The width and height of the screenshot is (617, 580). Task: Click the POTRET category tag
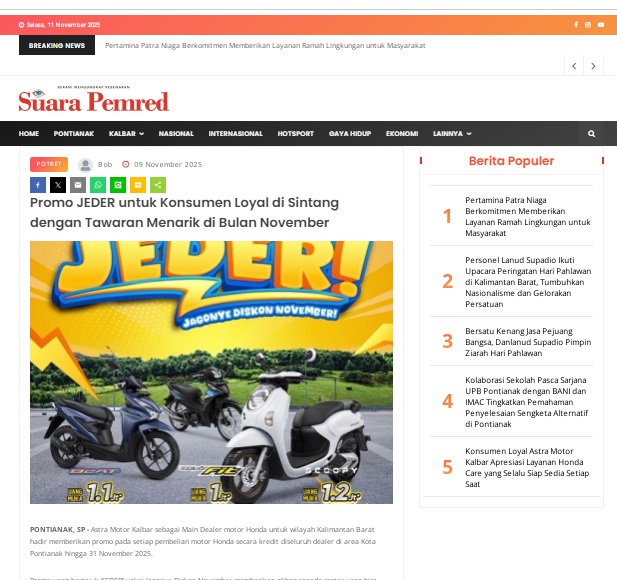click(48, 164)
